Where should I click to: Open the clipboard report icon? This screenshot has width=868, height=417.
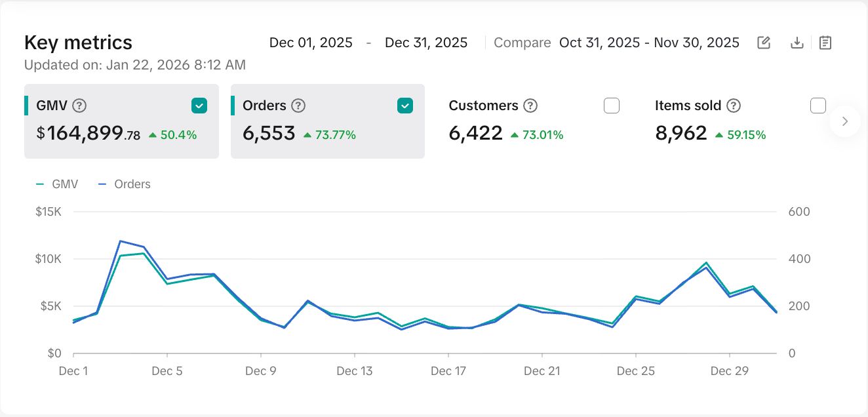click(825, 43)
